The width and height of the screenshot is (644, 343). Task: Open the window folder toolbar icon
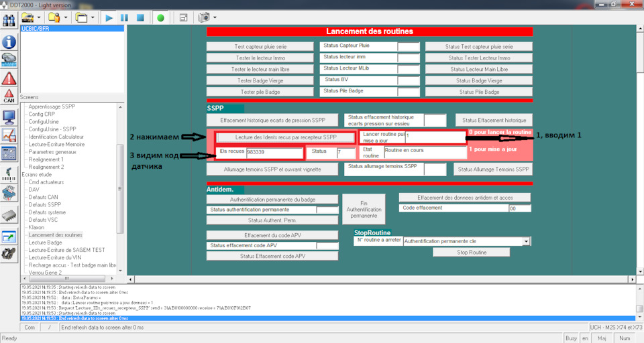click(x=81, y=17)
